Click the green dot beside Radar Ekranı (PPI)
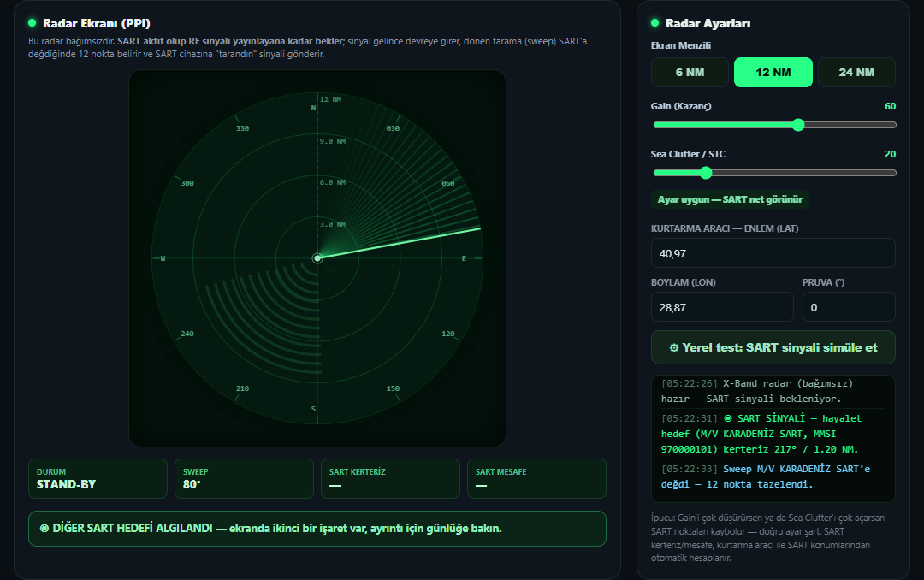 point(32,23)
